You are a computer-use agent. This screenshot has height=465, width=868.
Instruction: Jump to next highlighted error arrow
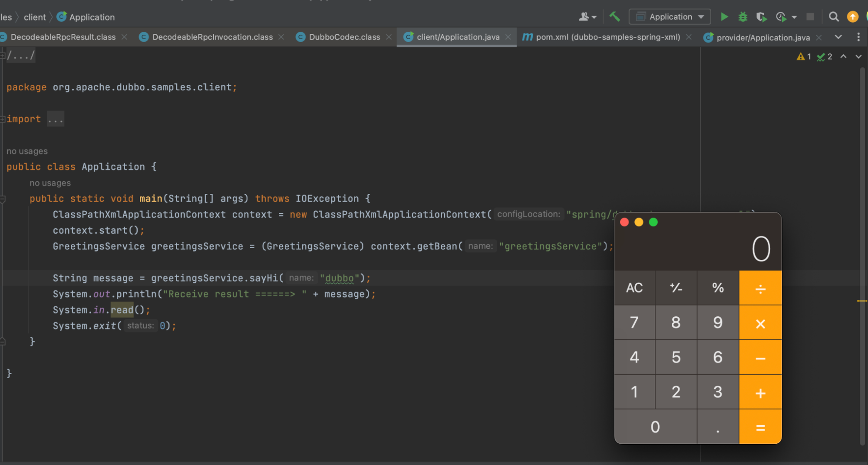858,56
